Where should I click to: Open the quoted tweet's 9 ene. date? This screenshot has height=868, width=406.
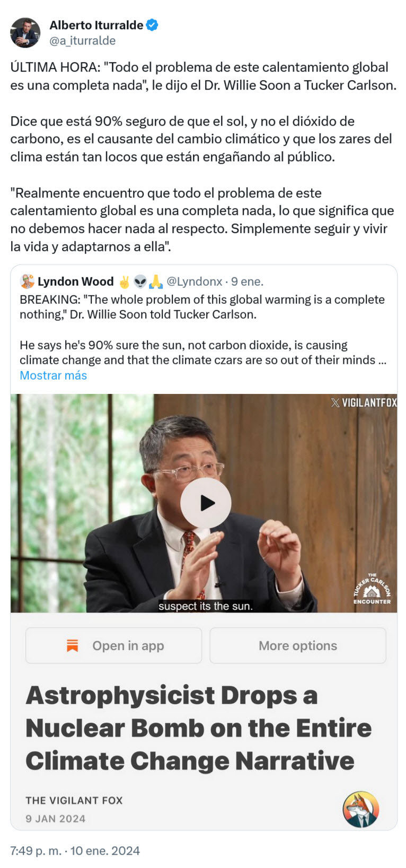[x=247, y=282]
